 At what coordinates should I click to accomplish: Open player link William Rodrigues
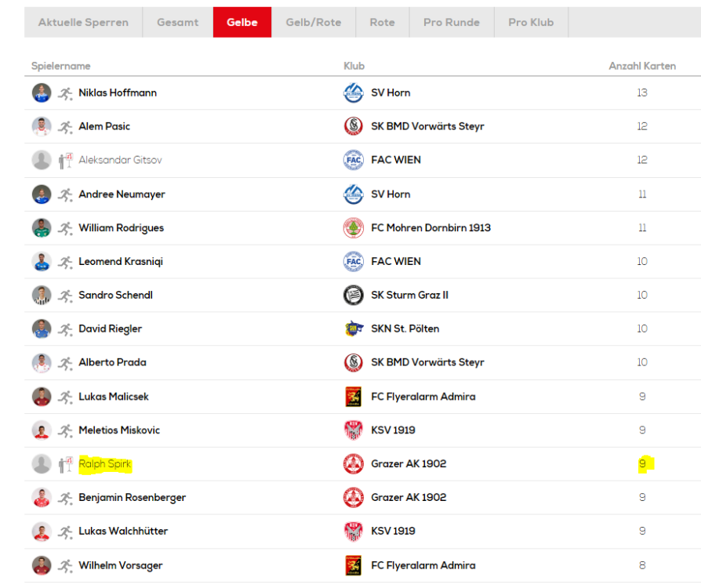point(121,228)
